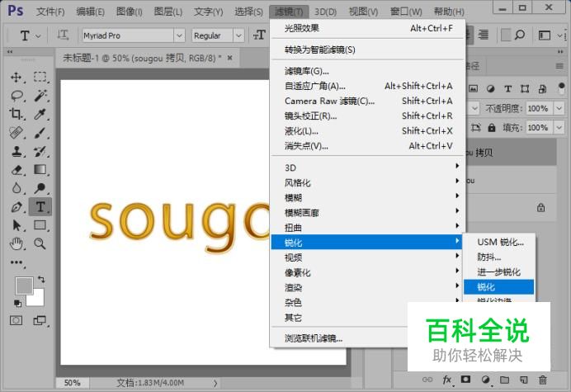The width and height of the screenshot is (571, 392).
Task: Click the background color swatch
Action: coord(38,300)
